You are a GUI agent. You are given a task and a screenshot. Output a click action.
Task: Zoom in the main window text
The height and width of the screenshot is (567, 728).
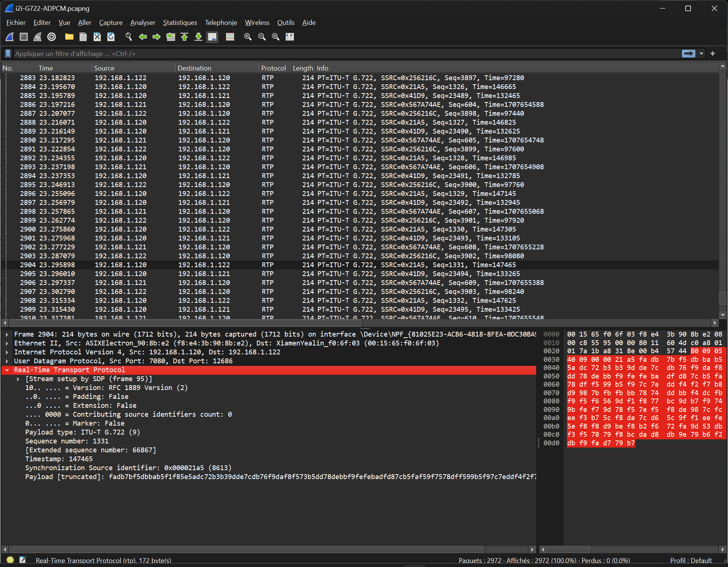247,37
